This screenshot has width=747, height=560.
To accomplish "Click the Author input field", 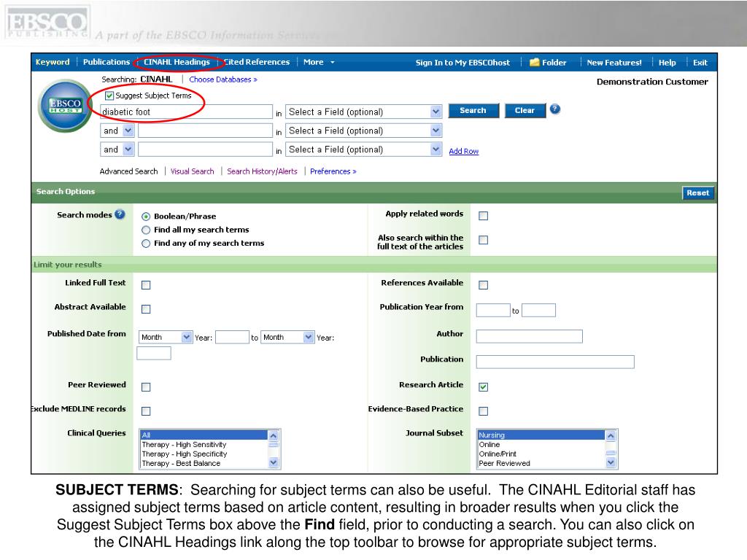I will point(530,336).
